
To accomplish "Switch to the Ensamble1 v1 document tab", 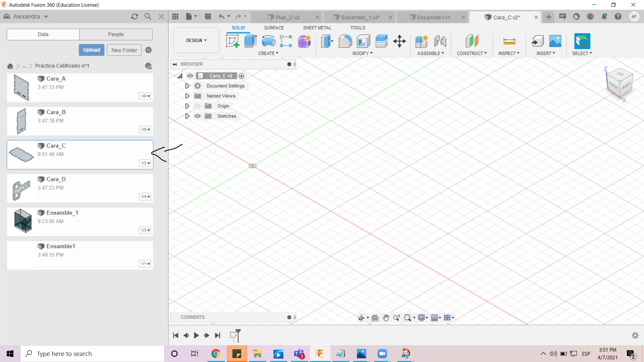I will coord(433,17).
